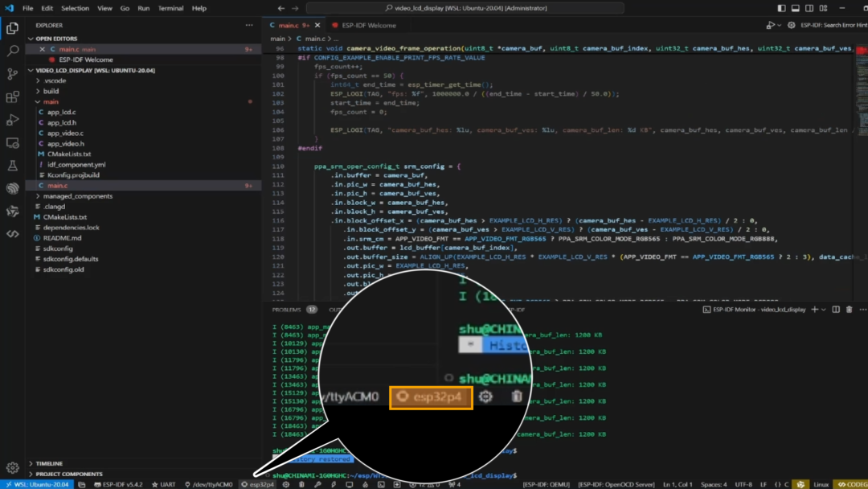Click the build, flash and monitor flame icon
This screenshot has width=868, height=489.
click(x=366, y=484)
